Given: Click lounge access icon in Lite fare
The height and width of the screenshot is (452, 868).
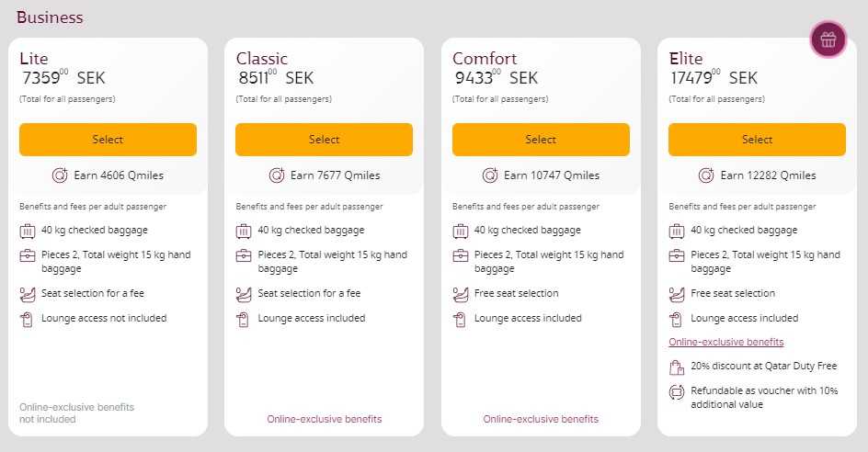Looking at the screenshot, I should pos(27,320).
